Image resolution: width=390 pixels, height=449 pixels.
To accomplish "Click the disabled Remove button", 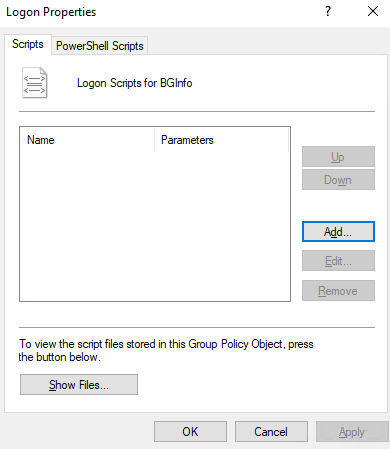I will [338, 291].
